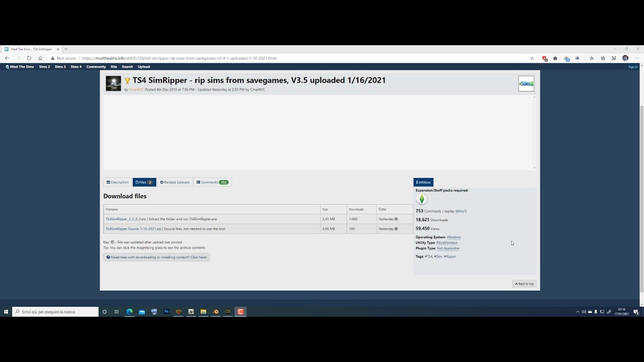Open the red recorder taskbar app

click(240, 312)
